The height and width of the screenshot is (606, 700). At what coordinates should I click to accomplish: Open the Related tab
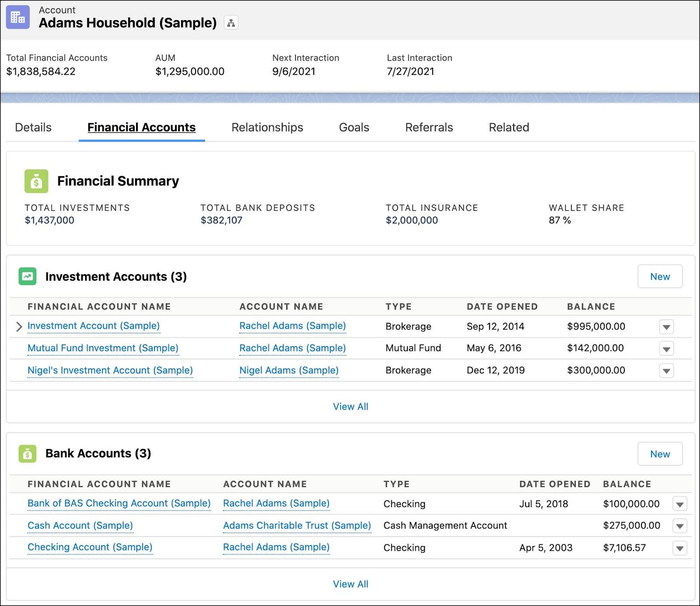pos(509,127)
